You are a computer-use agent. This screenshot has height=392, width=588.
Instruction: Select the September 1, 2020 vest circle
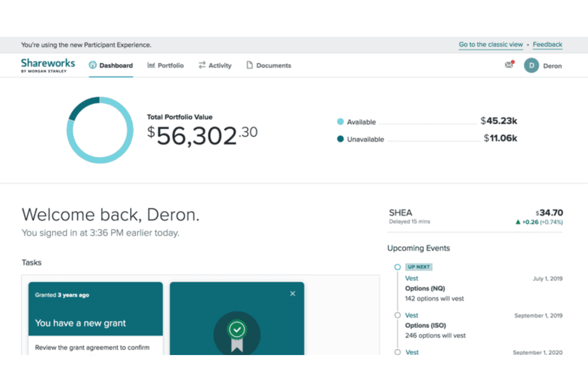click(x=397, y=352)
